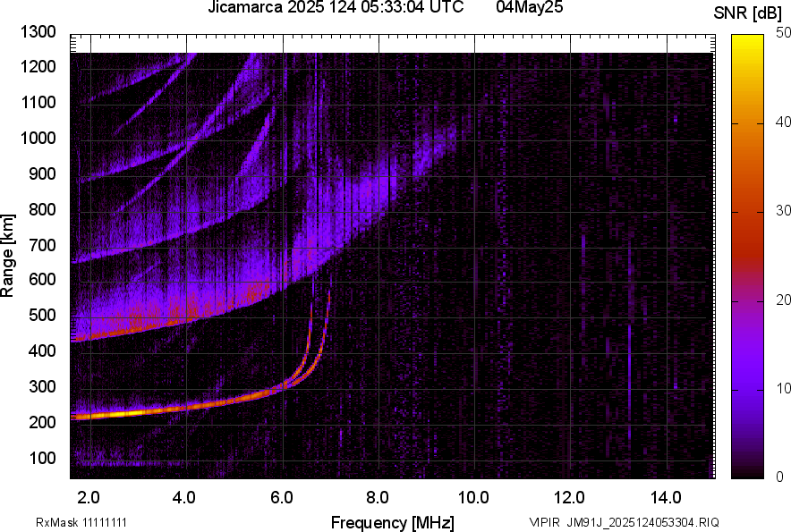The height and width of the screenshot is (532, 791).
Task: Click range axis tick 500
Action: (x=42, y=315)
